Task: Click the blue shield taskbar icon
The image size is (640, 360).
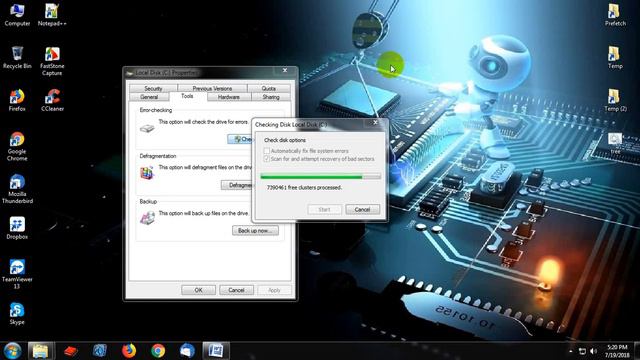Action: pyautogui.click(x=99, y=351)
